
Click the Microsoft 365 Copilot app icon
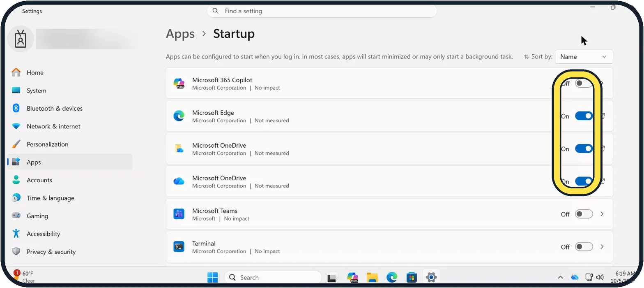pyautogui.click(x=179, y=83)
